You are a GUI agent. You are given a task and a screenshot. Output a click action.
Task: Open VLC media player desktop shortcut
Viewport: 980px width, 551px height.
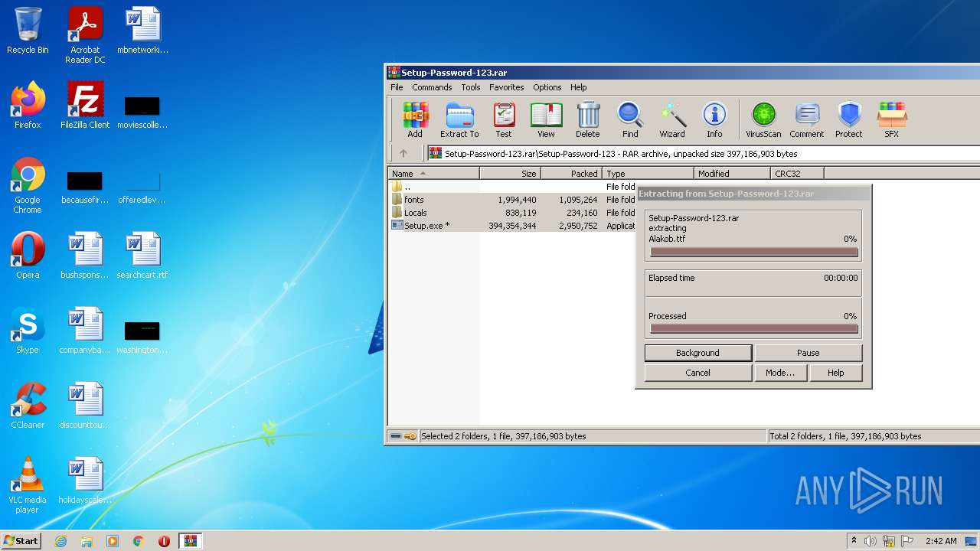pyautogui.click(x=28, y=485)
